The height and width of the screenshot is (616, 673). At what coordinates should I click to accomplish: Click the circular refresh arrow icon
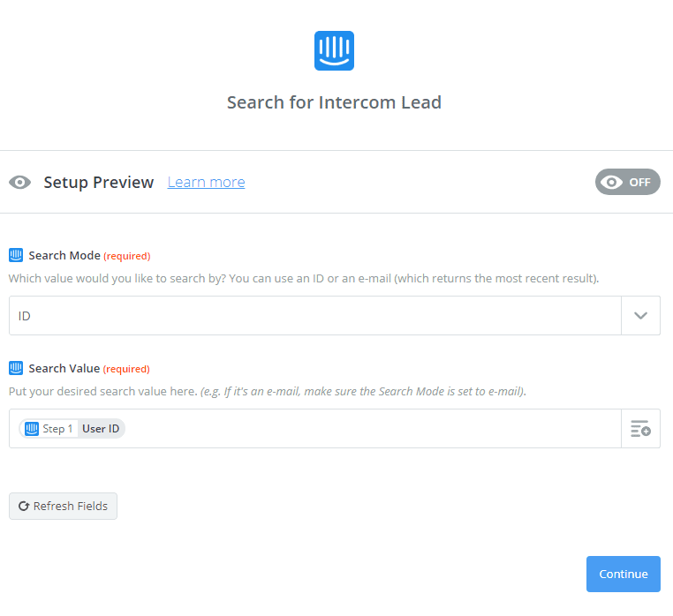tap(24, 507)
